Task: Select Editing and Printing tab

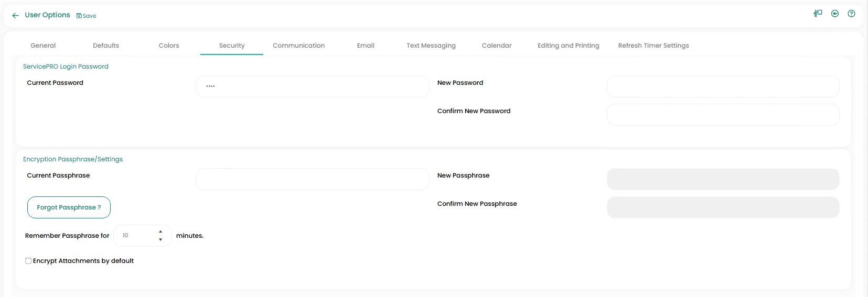Action: click(568, 46)
